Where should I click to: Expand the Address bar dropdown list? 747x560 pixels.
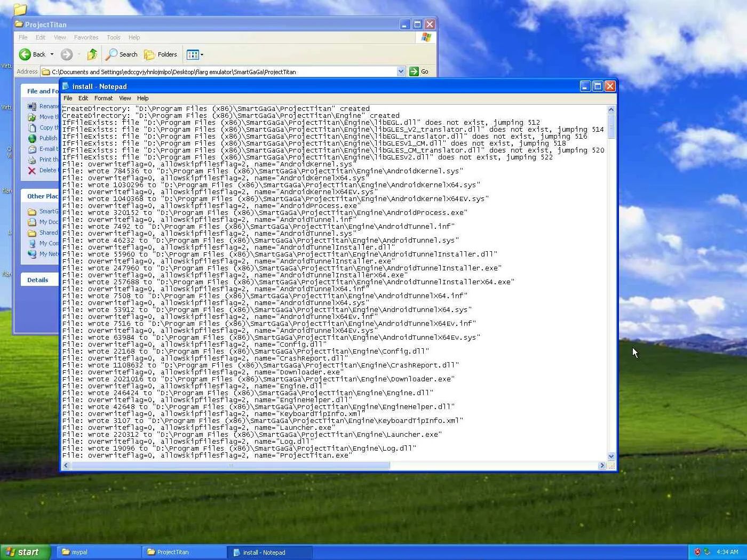401,71
